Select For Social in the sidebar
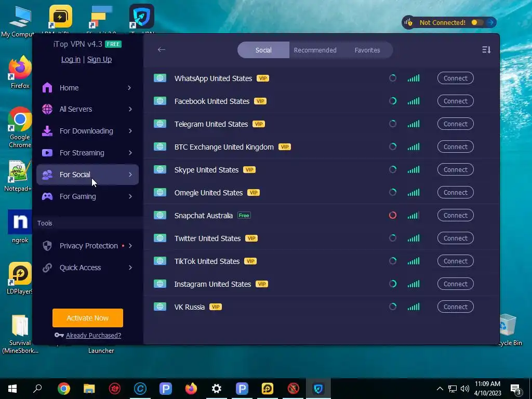Screen dimensions: 532x399 [87, 175]
